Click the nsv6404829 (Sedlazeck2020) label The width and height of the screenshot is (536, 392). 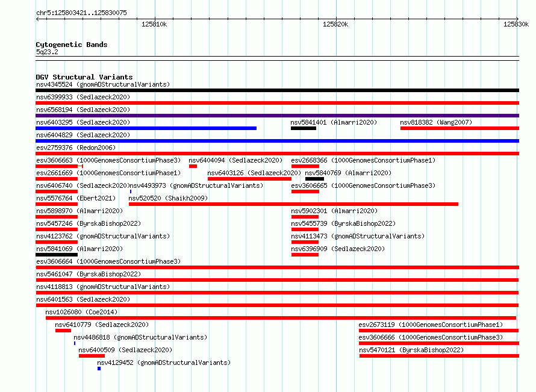[x=83, y=135]
